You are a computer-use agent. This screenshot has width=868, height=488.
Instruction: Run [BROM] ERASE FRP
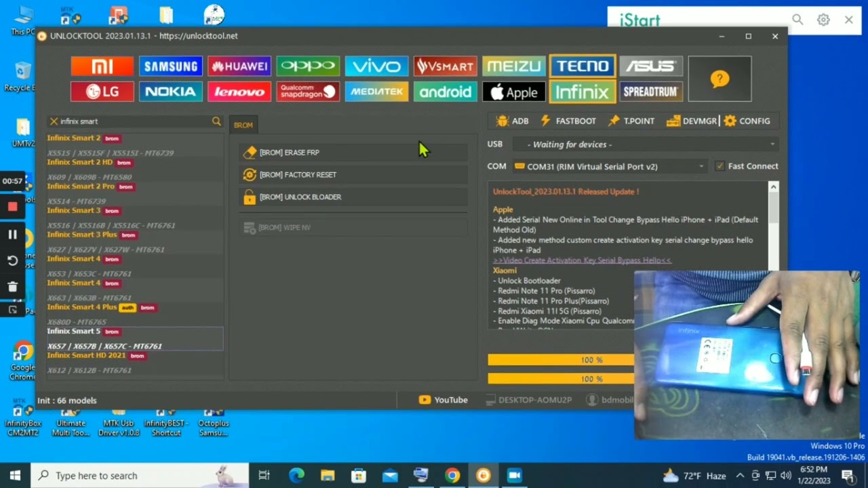coord(353,152)
